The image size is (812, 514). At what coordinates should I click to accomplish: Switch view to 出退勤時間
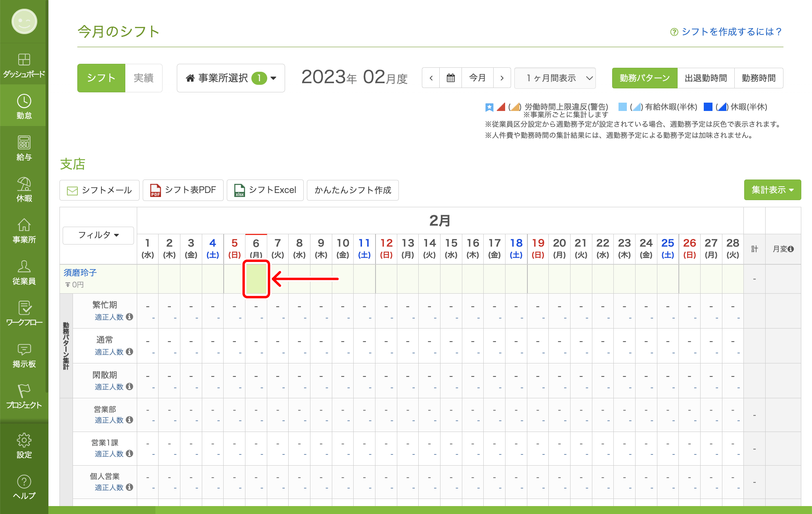(706, 78)
